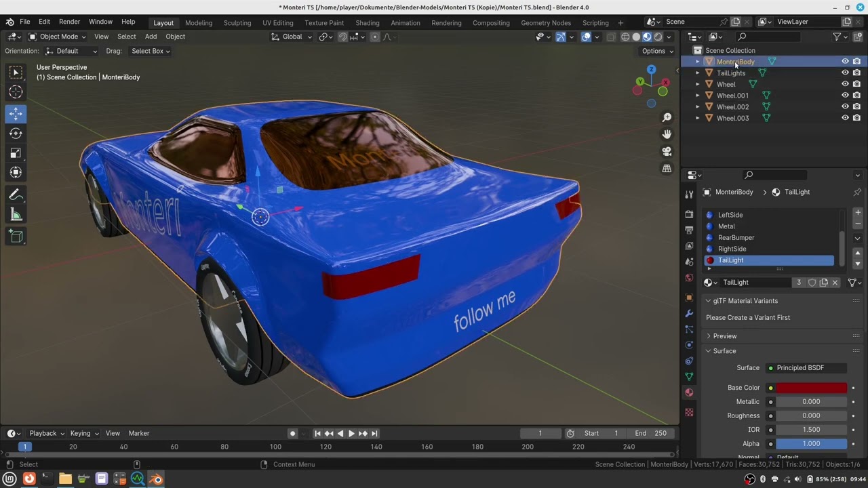Open the Physics properties tab
Viewport: 868px width, 488px height.
click(x=690, y=345)
